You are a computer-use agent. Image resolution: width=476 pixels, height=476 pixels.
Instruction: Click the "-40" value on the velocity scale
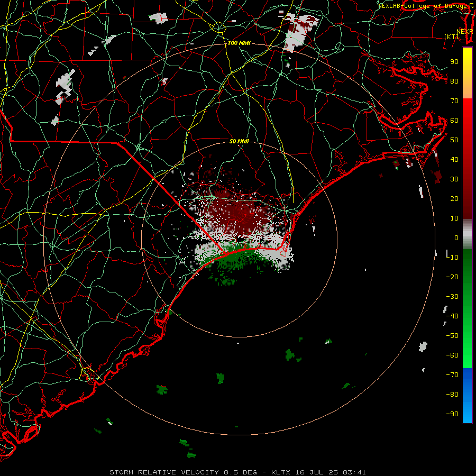tap(452, 316)
